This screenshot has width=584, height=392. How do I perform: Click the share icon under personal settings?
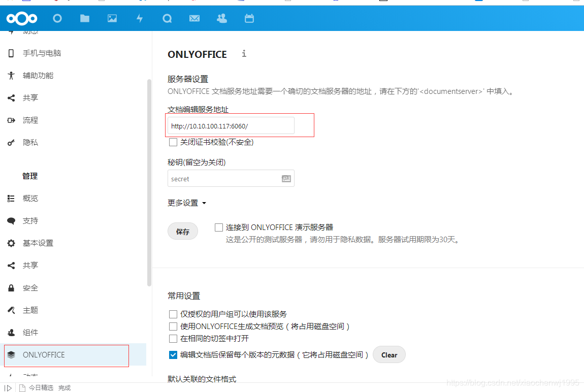11,98
